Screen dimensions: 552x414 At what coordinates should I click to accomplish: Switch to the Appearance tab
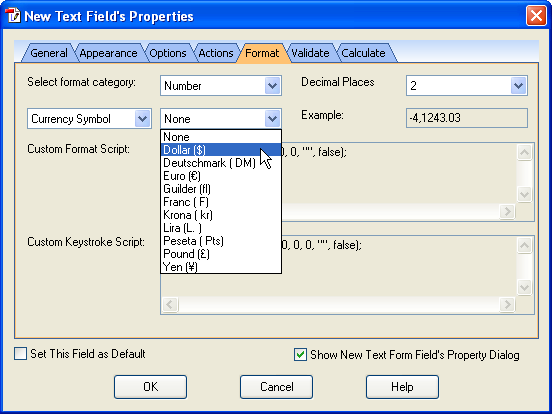click(108, 53)
